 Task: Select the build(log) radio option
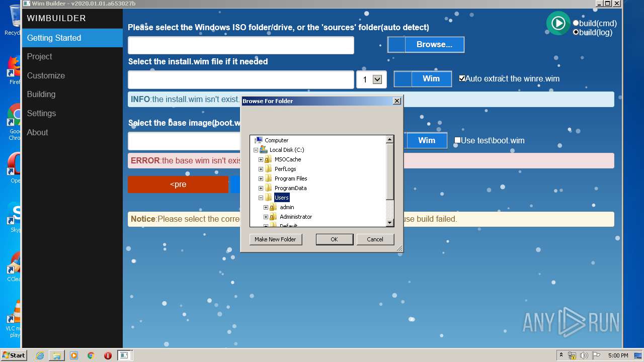pos(576,32)
